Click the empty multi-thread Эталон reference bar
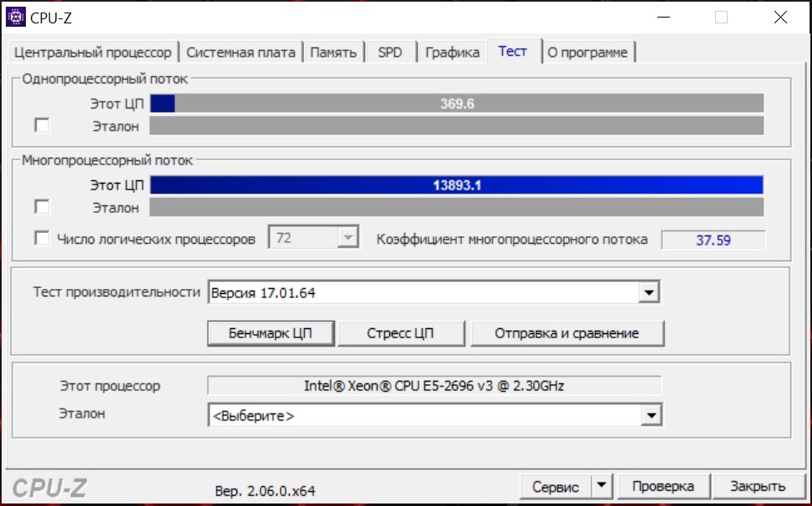The width and height of the screenshot is (812, 506). click(x=457, y=207)
